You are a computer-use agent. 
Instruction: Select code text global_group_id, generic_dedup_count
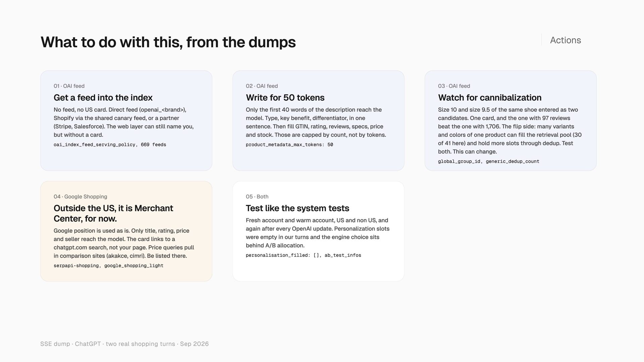click(x=489, y=162)
